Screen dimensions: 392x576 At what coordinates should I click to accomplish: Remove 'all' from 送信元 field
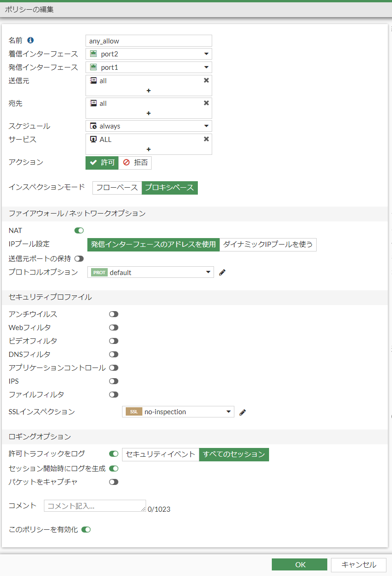coord(206,80)
